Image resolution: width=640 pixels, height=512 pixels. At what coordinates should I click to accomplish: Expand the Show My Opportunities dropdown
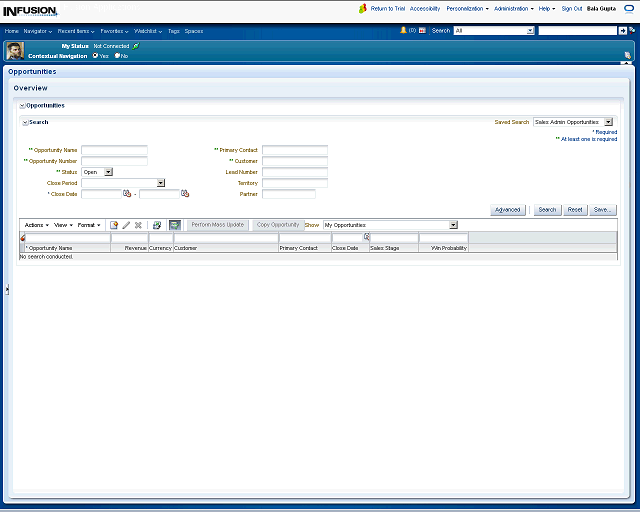[453, 225]
